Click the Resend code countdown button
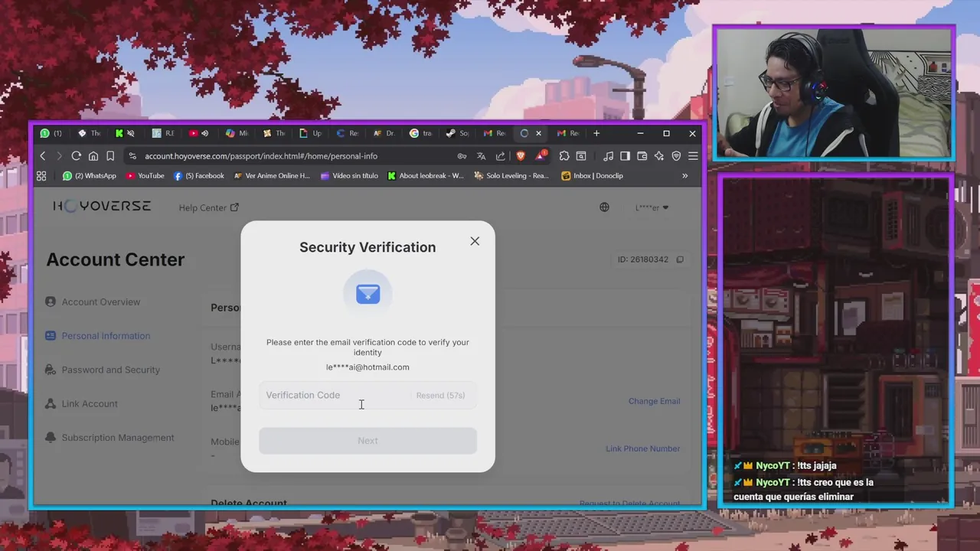The height and width of the screenshot is (551, 980). (x=440, y=396)
